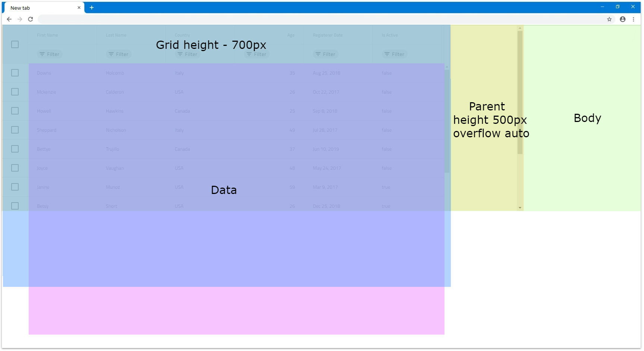644x351 pixels.
Task: Tick the checkbox for Janine Munoz row
Action: click(15, 187)
